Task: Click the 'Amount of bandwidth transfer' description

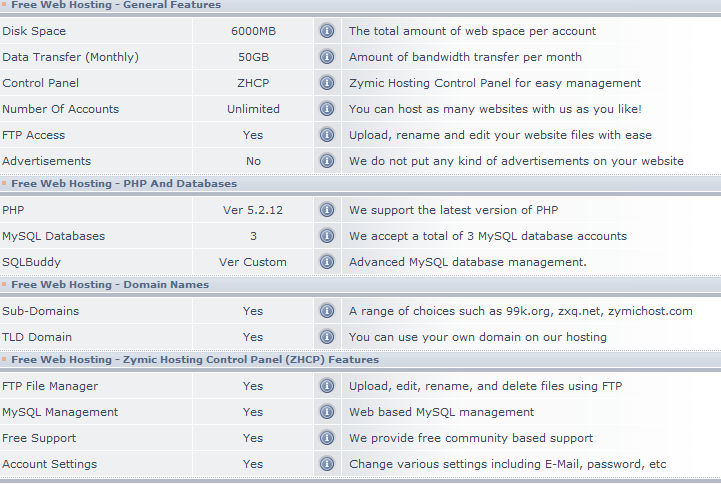Action: point(465,57)
